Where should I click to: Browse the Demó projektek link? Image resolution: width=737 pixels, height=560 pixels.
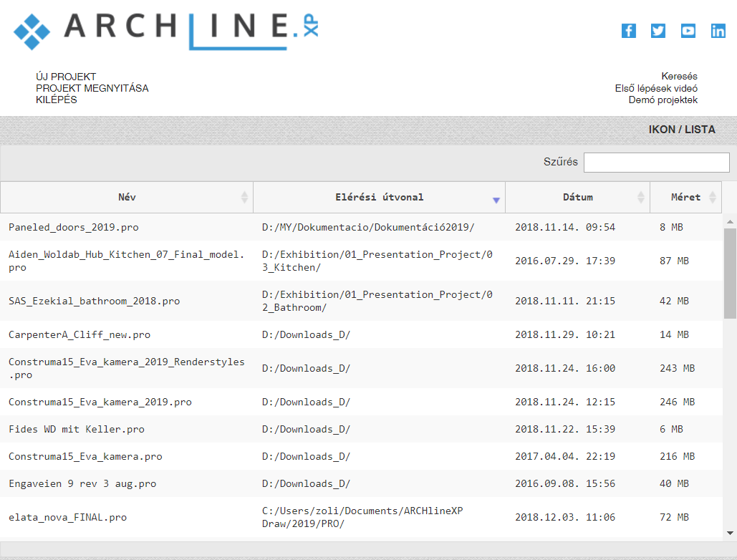[x=663, y=100]
